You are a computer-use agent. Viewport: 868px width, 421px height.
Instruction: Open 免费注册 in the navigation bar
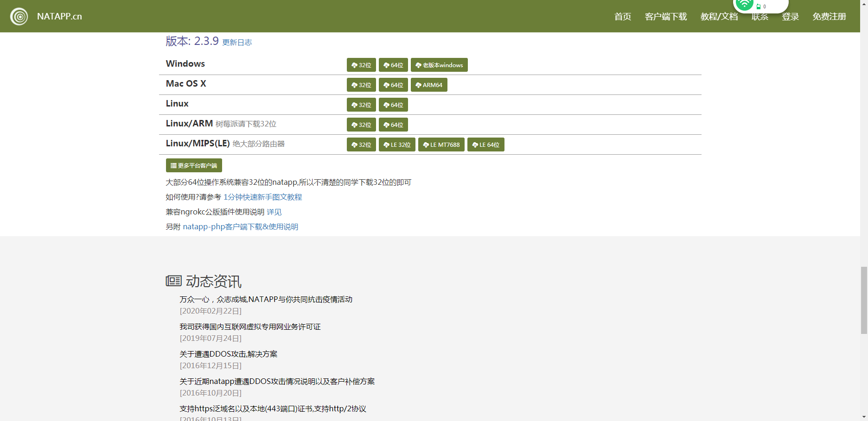tap(829, 17)
